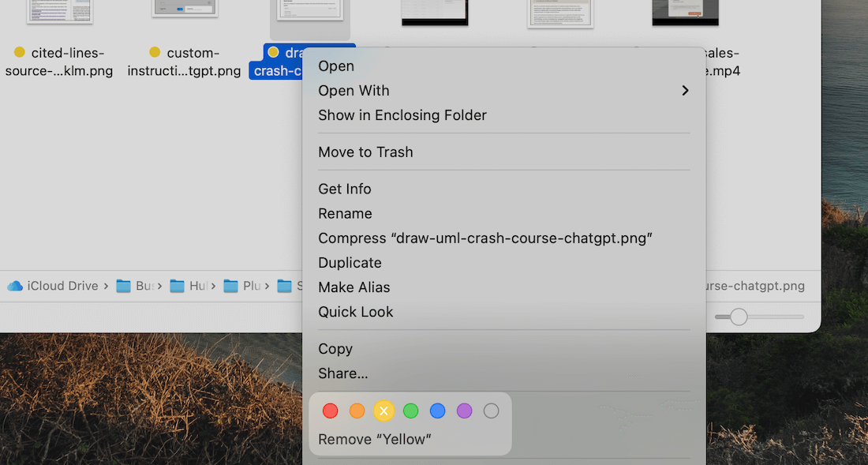
Task: Click Share… in the context menu
Action: click(343, 373)
